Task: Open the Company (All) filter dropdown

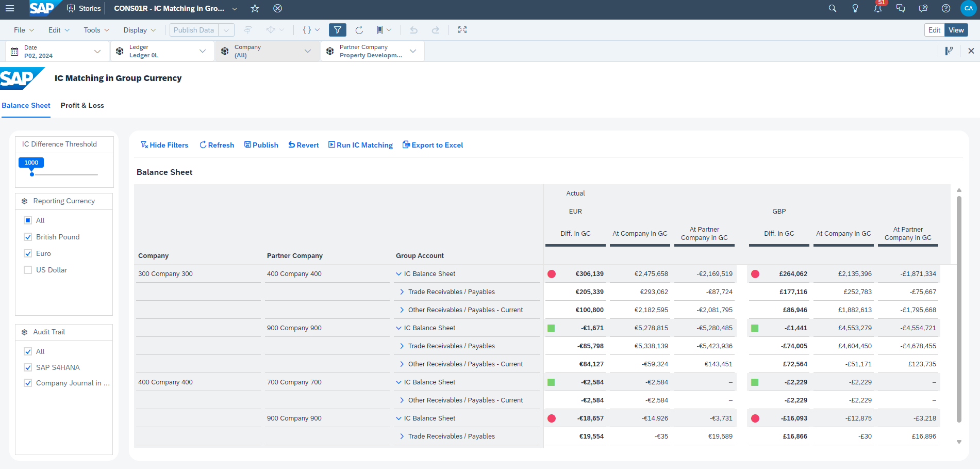Action: click(x=308, y=51)
